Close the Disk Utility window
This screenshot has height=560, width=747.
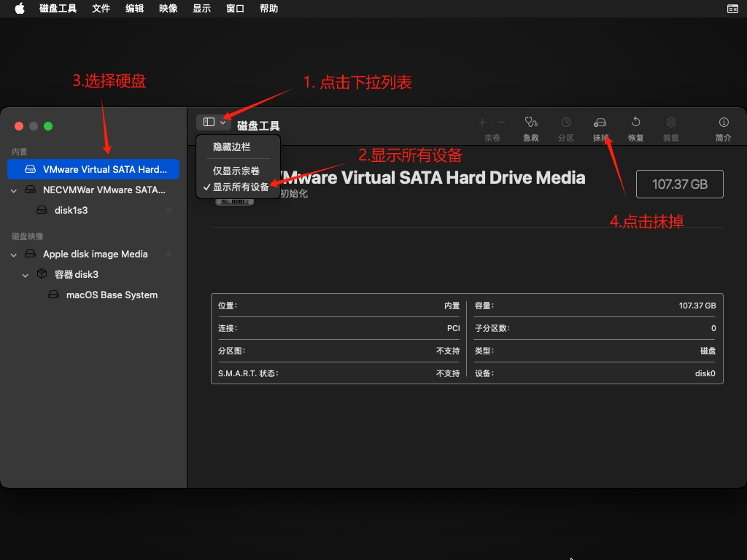(19, 126)
